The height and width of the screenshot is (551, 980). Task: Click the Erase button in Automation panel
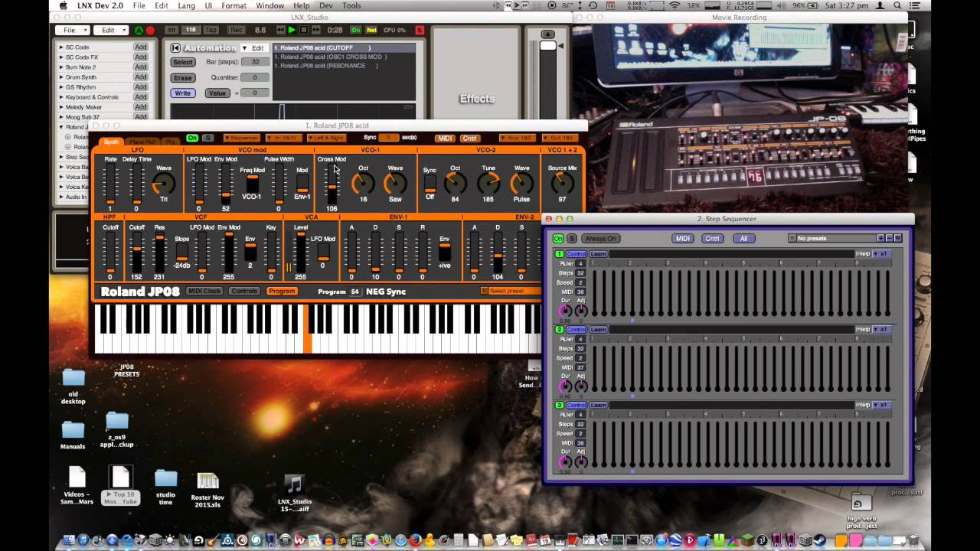click(182, 78)
